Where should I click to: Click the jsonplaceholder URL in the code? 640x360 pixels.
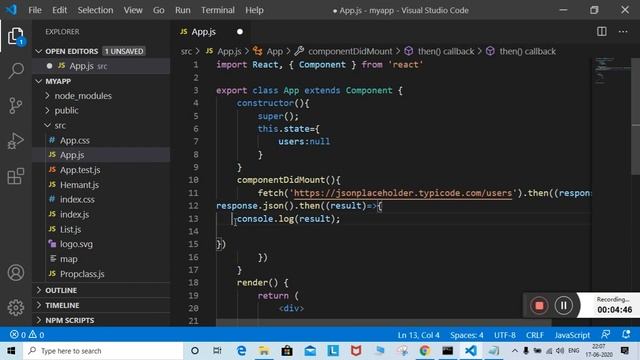pos(402,193)
